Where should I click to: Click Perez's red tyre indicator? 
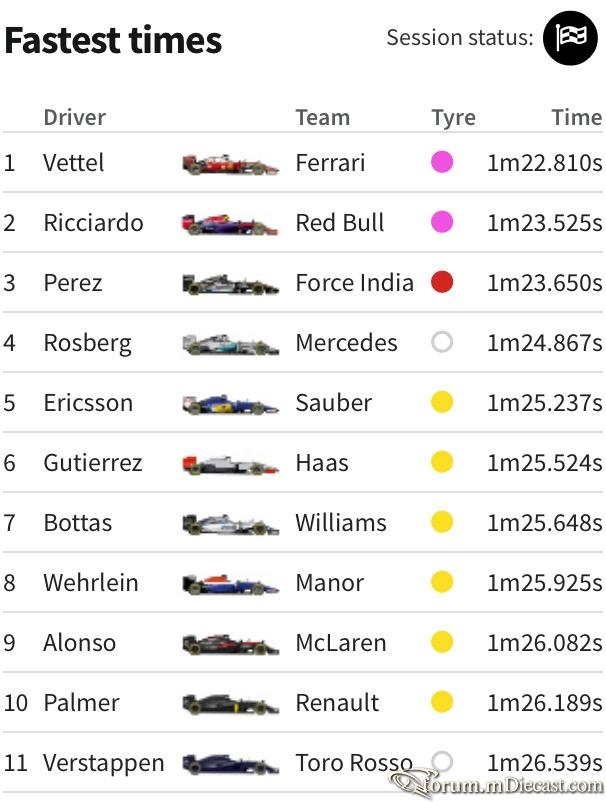pos(442,282)
